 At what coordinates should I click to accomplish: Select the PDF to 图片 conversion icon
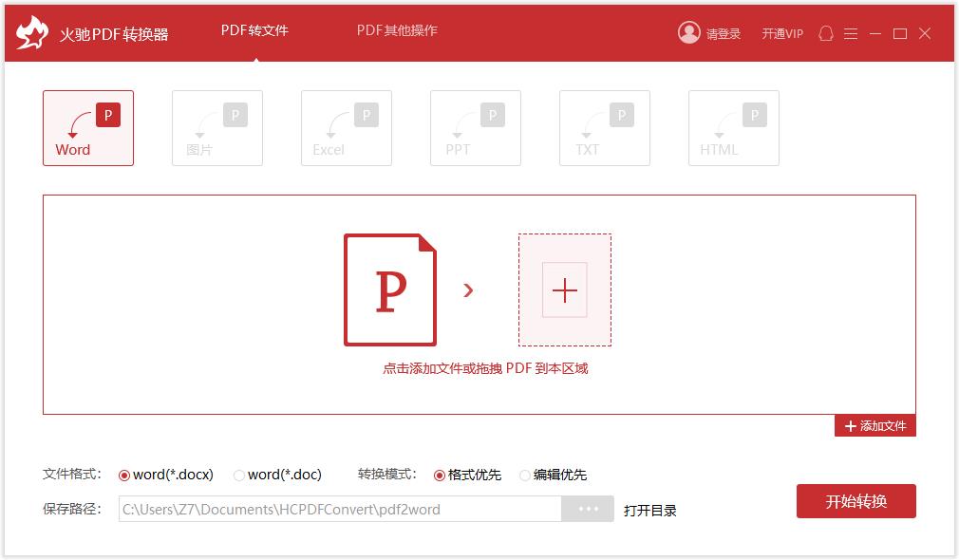[x=217, y=128]
